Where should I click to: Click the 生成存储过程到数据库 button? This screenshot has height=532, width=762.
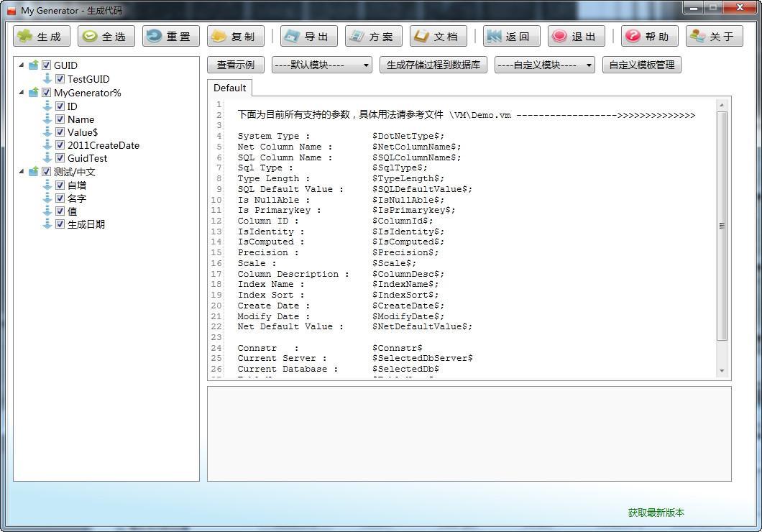[433, 65]
